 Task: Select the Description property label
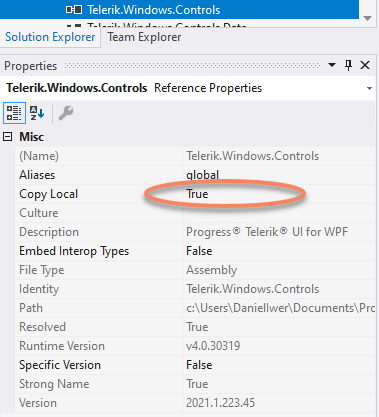pos(49,232)
